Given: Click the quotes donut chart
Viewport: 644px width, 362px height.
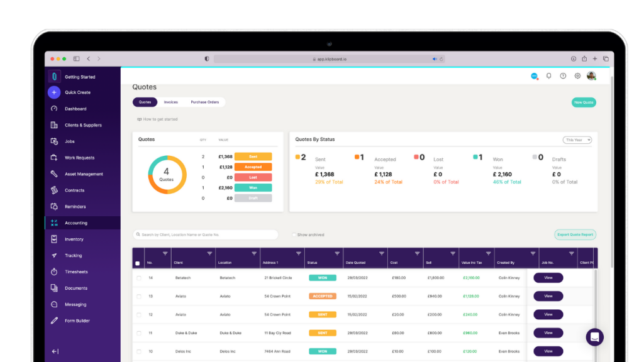Looking at the screenshot, I should point(167,175).
